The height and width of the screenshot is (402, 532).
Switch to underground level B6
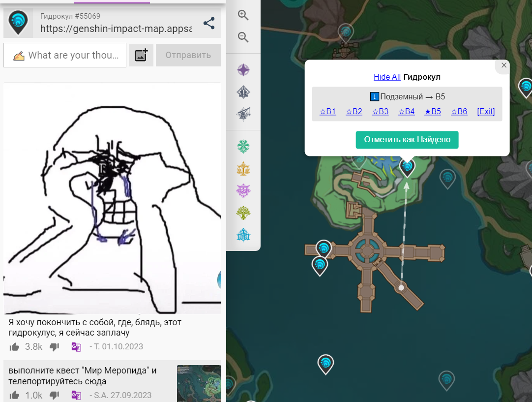click(459, 111)
